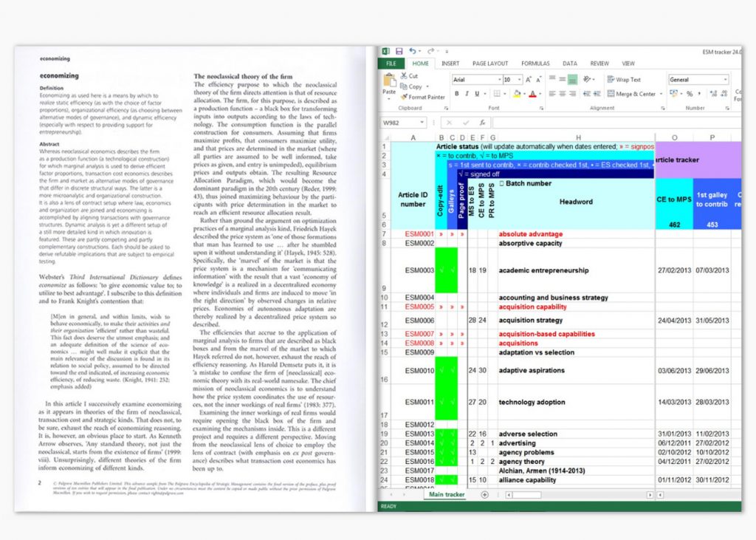Toggle Italic formatting
756x540 pixels.
pos(467,94)
